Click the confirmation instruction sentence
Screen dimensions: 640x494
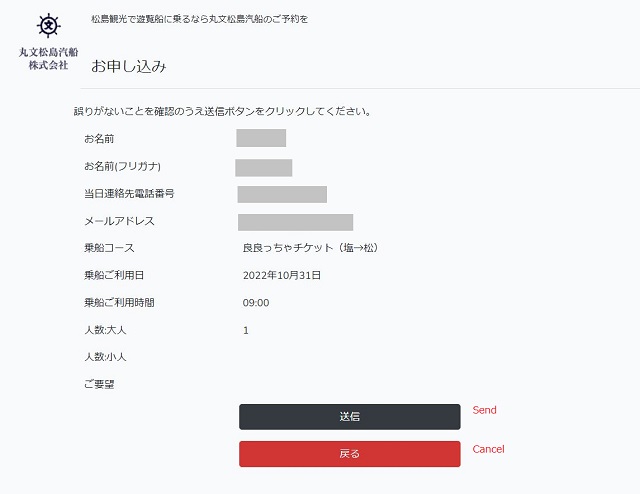click(222, 111)
